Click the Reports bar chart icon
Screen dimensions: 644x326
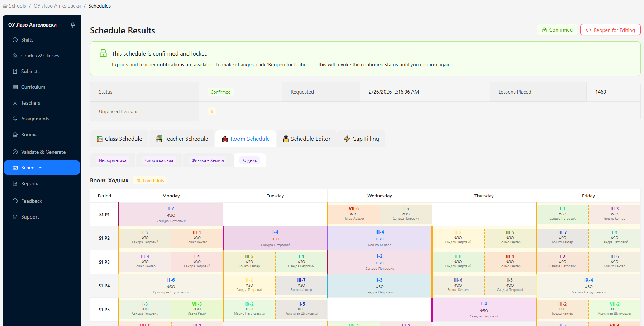(15, 183)
